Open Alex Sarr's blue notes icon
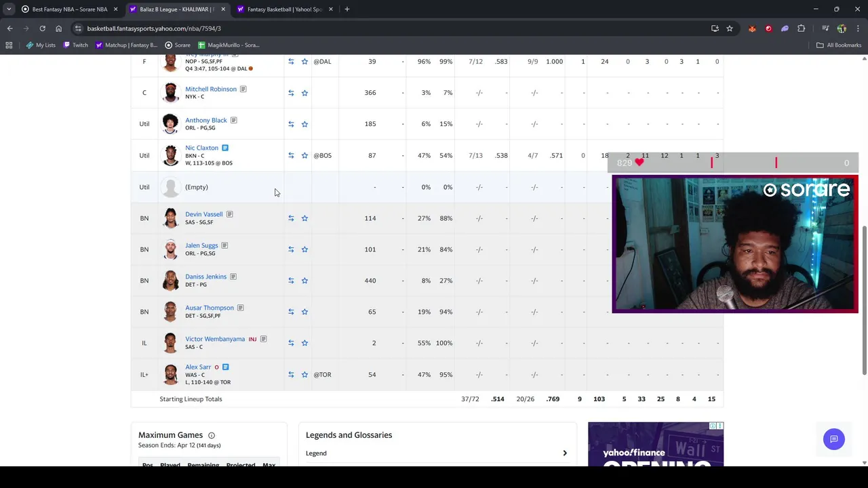 click(x=225, y=367)
